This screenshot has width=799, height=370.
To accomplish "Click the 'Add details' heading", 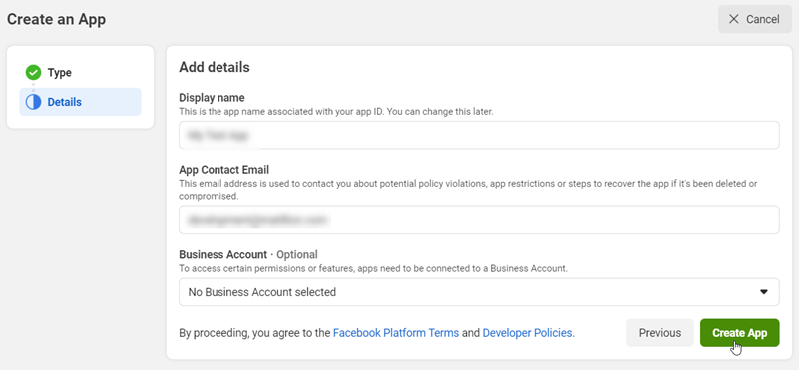I will pos(214,67).
